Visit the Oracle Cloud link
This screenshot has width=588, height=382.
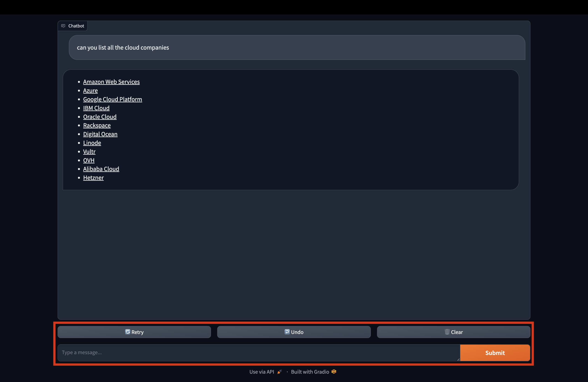[x=100, y=117]
